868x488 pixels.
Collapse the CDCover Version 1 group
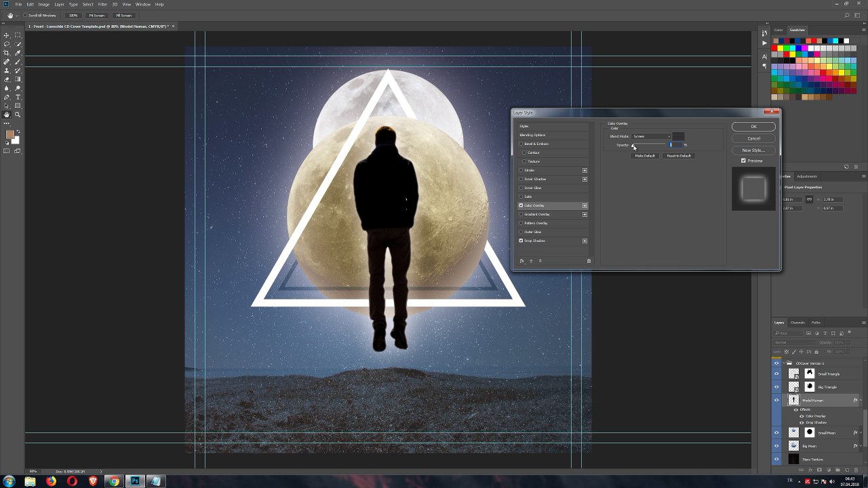(784, 363)
